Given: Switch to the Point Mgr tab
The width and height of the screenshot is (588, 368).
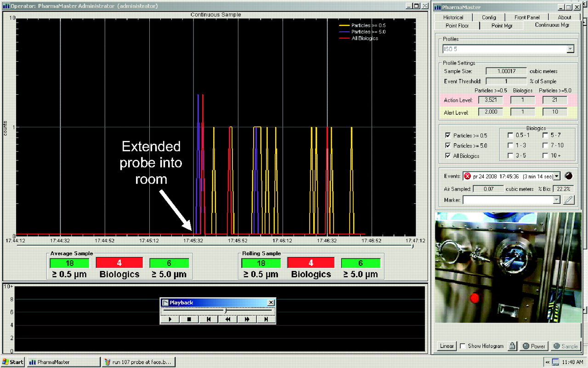Looking at the screenshot, I should (x=502, y=26).
